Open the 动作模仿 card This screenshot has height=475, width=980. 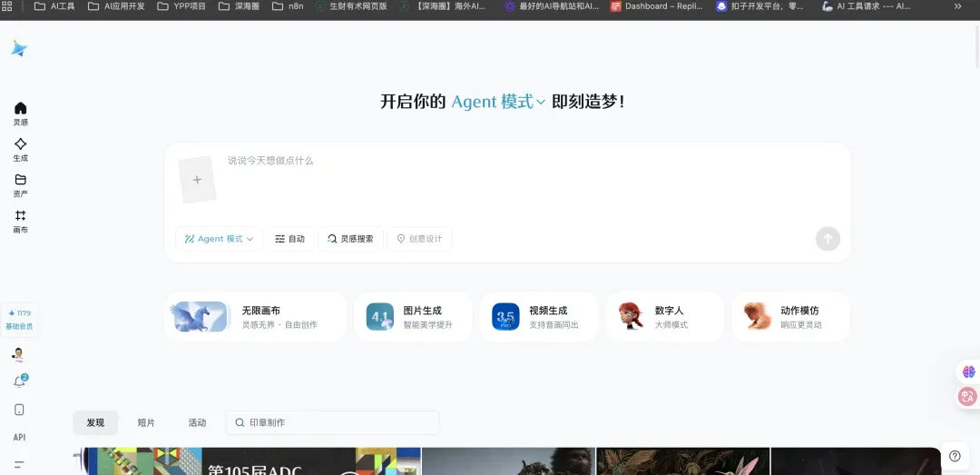790,317
